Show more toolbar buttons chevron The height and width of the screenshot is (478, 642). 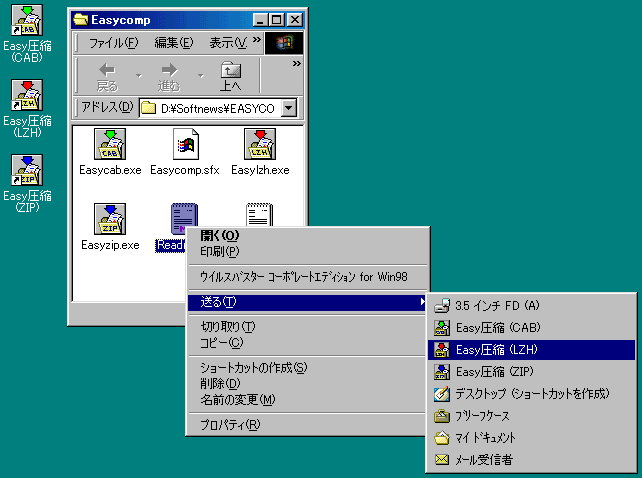click(297, 63)
